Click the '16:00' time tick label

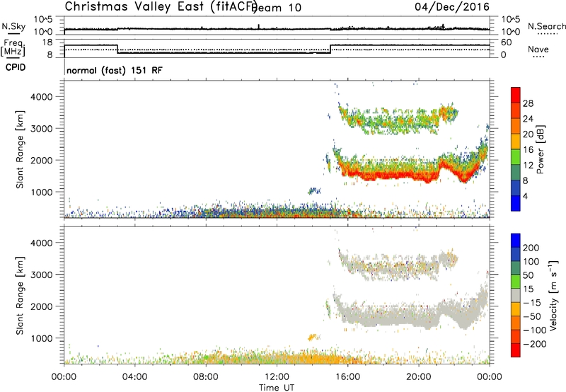point(347,377)
